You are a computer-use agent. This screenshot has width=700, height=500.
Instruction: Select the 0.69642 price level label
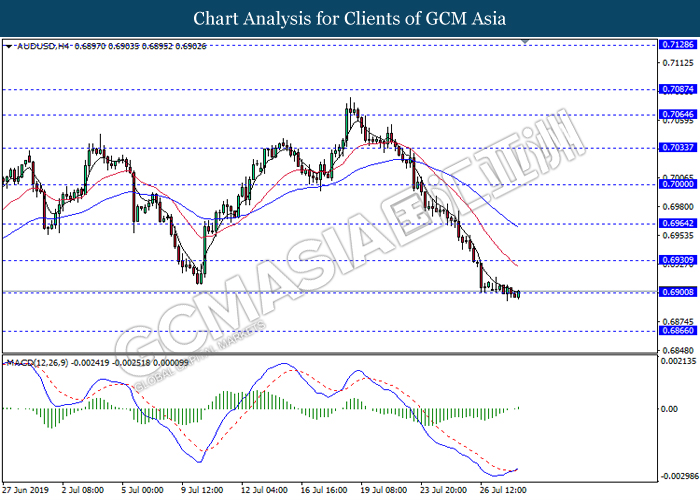(678, 223)
